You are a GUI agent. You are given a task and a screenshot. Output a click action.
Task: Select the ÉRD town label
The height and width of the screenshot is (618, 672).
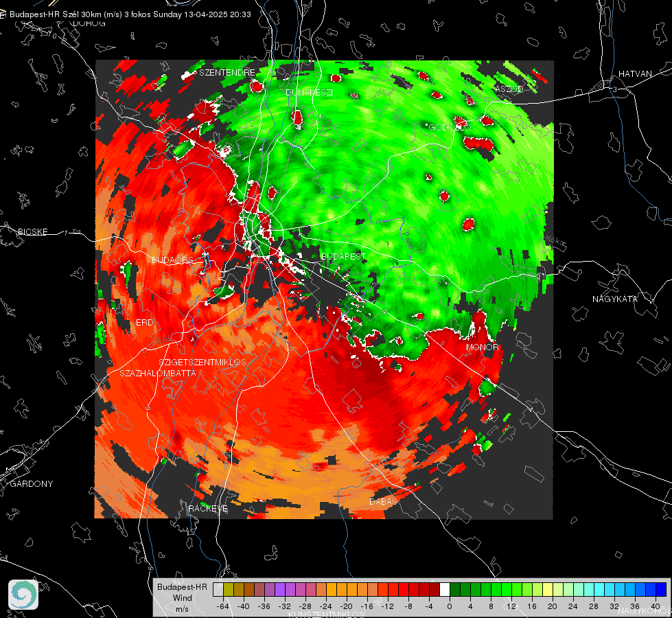tap(144, 322)
